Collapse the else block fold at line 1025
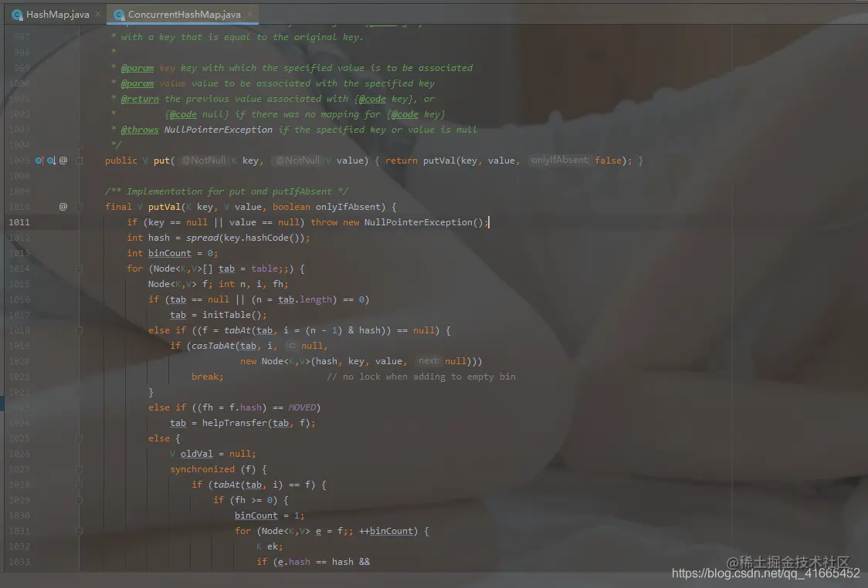868x588 pixels. click(x=80, y=438)
